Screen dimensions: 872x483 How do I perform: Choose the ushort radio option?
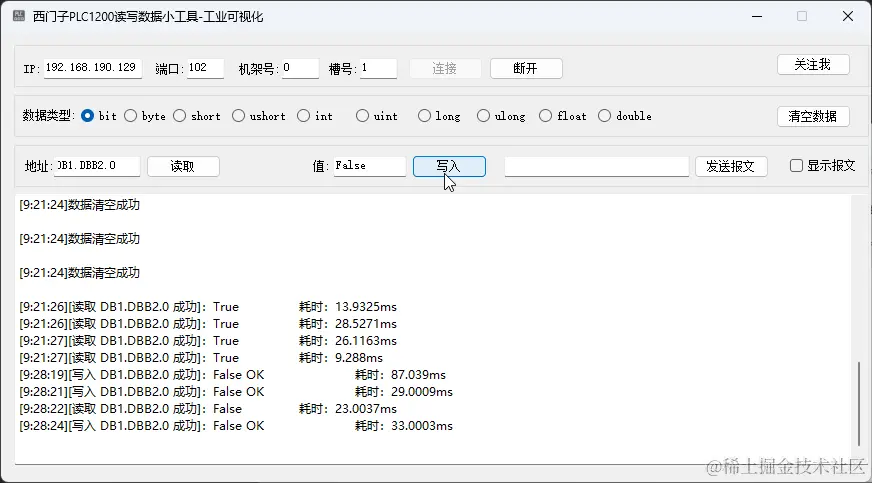point(259,116)
